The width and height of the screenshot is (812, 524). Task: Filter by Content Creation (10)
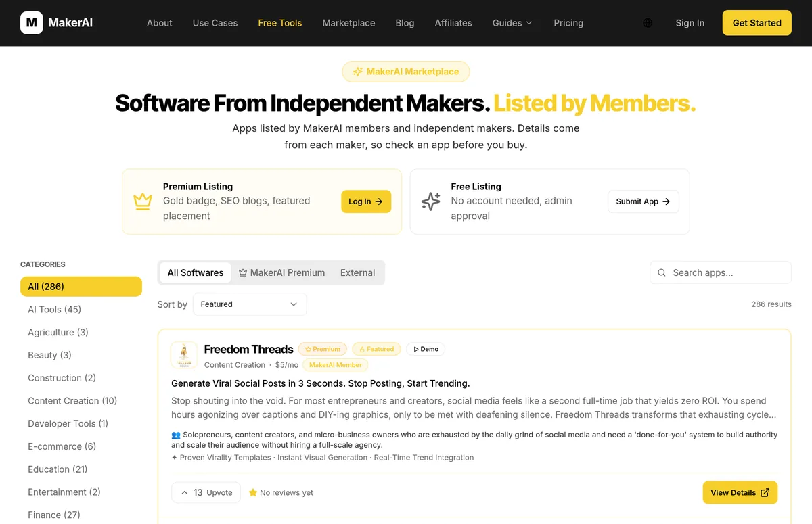81,401
